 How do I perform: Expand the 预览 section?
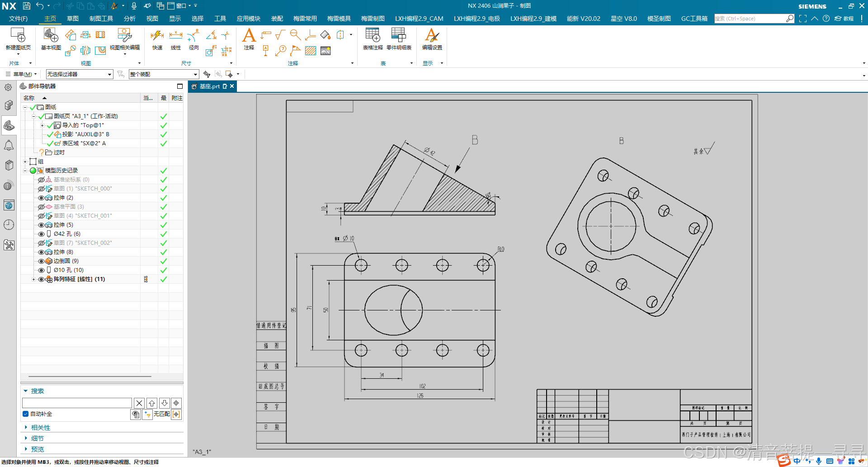click(37, 449)
